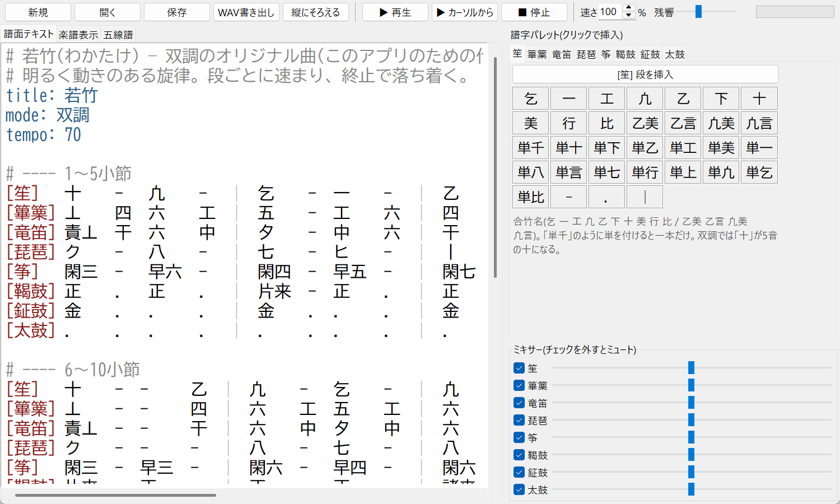Insert the 単比 single-pipe glyph
840x504 pixels.
point(531,197)
